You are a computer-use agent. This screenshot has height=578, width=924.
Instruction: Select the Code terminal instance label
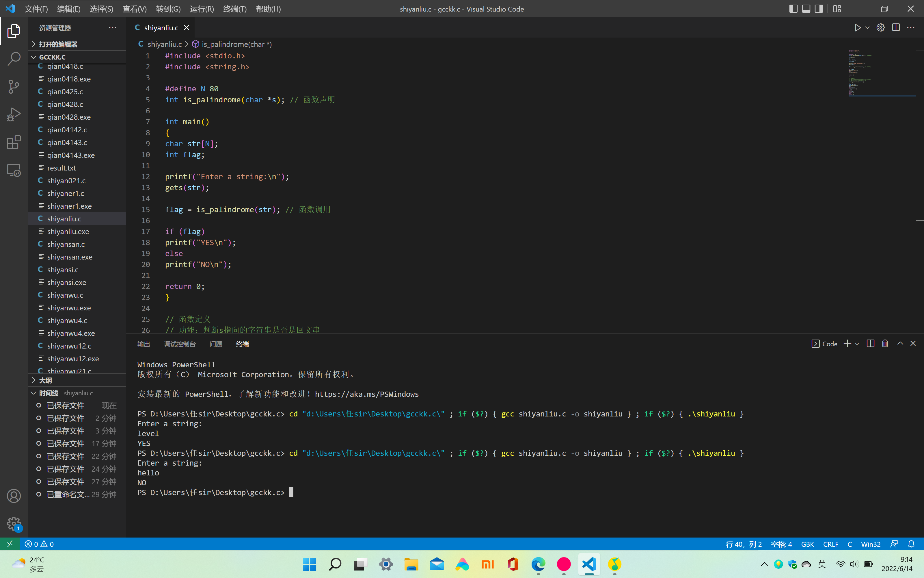click(x=824, y=344)
